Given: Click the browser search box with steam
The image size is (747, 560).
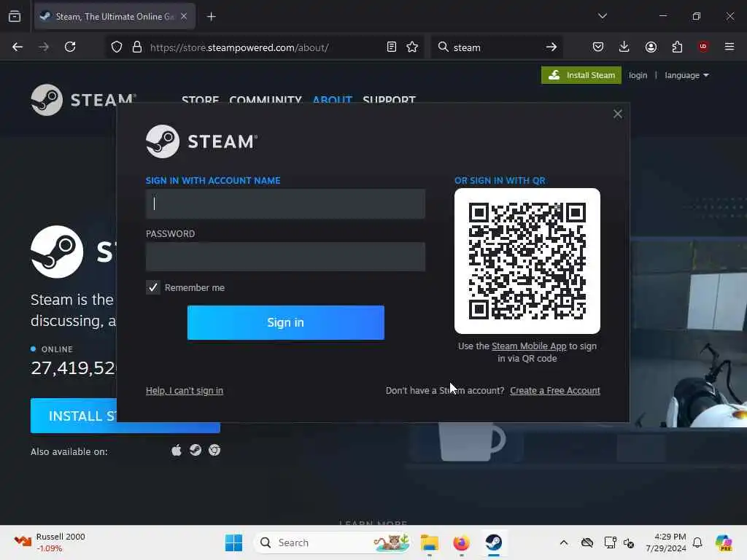Looking at the screenshot, I should [495, 47].
